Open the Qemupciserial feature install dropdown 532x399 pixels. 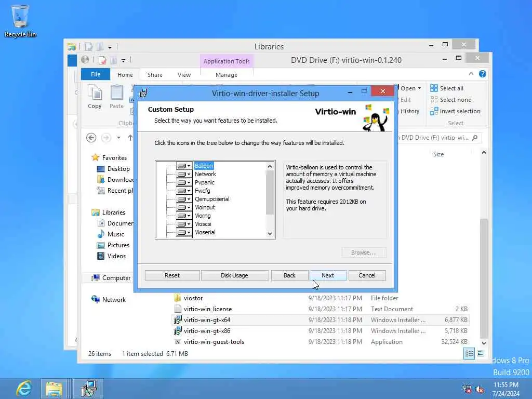184,199
